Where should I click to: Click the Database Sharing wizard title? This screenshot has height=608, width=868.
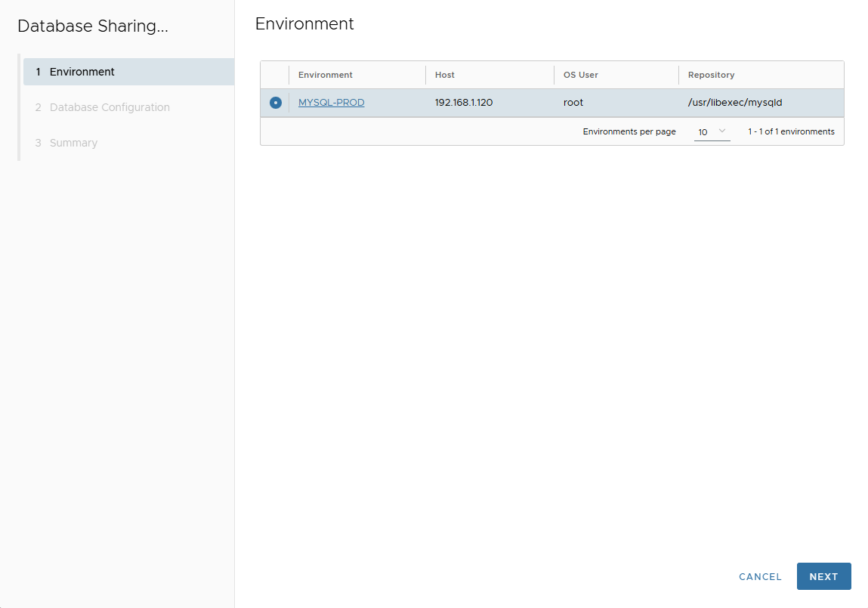pos(92,26)
